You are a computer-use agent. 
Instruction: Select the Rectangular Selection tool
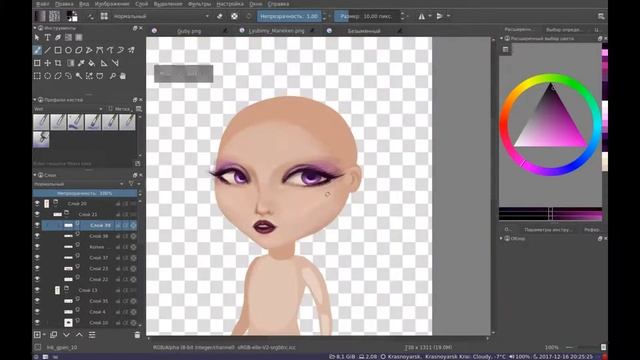37,76
